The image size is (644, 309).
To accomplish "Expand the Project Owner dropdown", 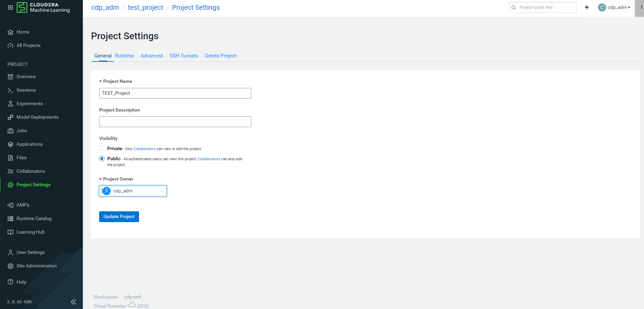I will 162,191.
